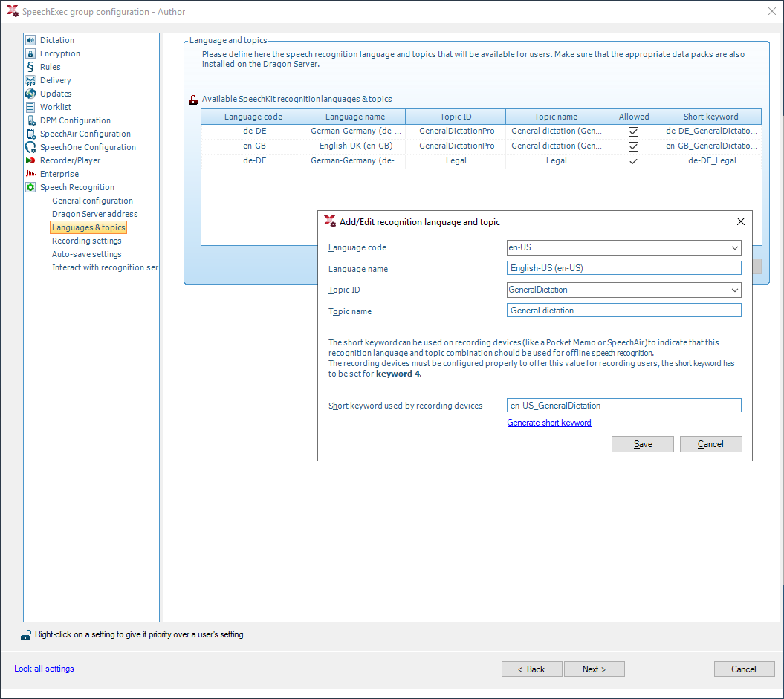
Task: Click the Lock all settings link
Action: (44, 669)
